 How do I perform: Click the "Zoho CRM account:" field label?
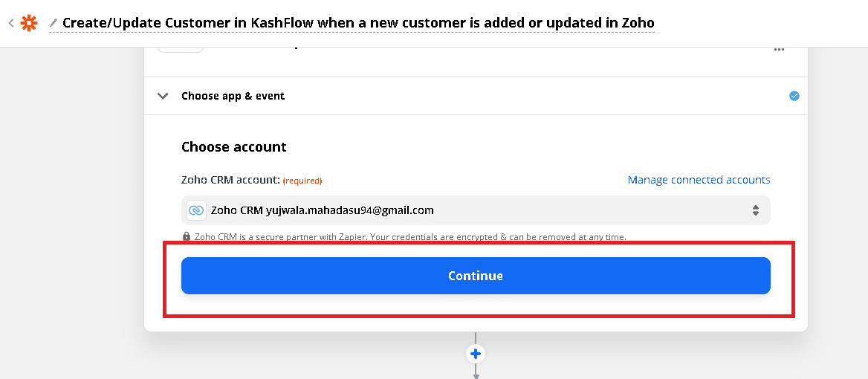click(230, 180)
